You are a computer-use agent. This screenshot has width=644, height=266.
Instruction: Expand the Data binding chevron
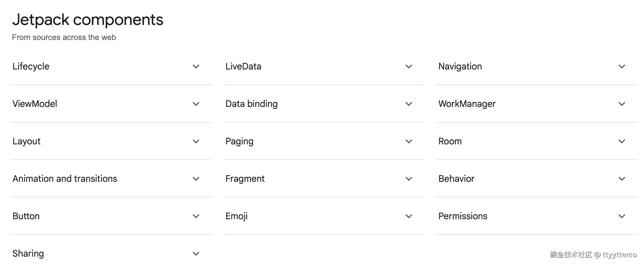[409, 104]
